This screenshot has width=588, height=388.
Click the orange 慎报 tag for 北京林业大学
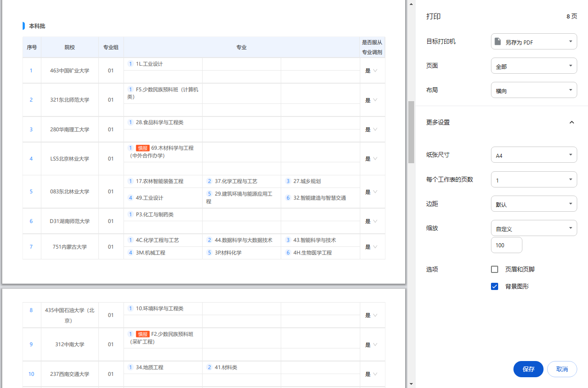coord(143,148)
